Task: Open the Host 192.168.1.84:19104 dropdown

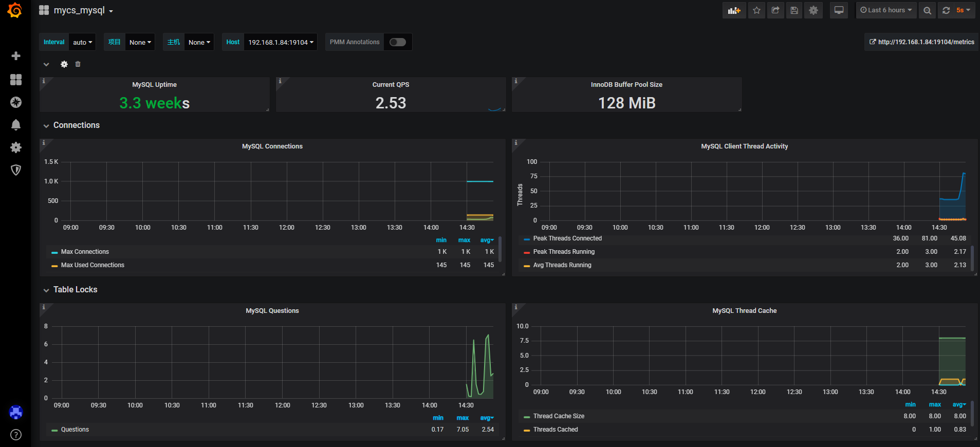Action: [x=281, y=42]
